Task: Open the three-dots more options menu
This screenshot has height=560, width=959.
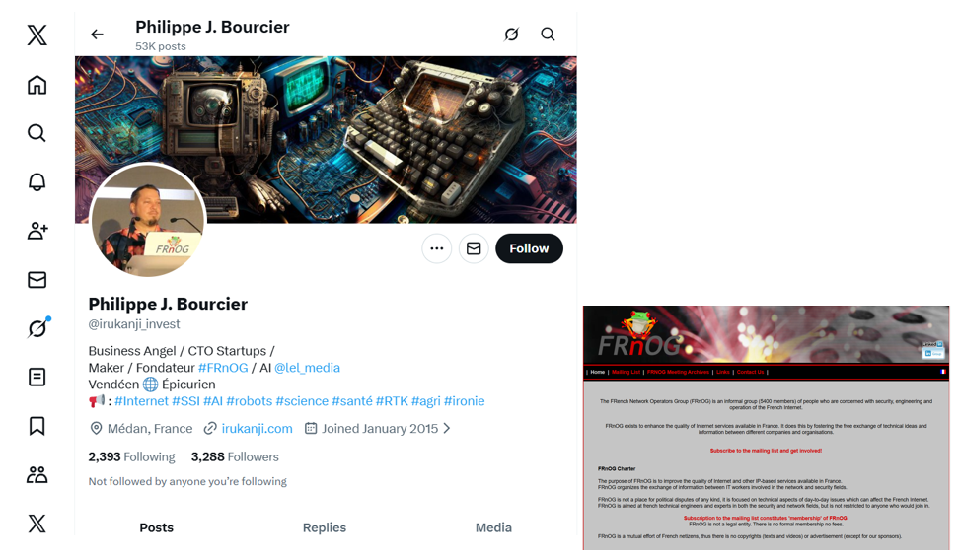Action: point(437,248)
